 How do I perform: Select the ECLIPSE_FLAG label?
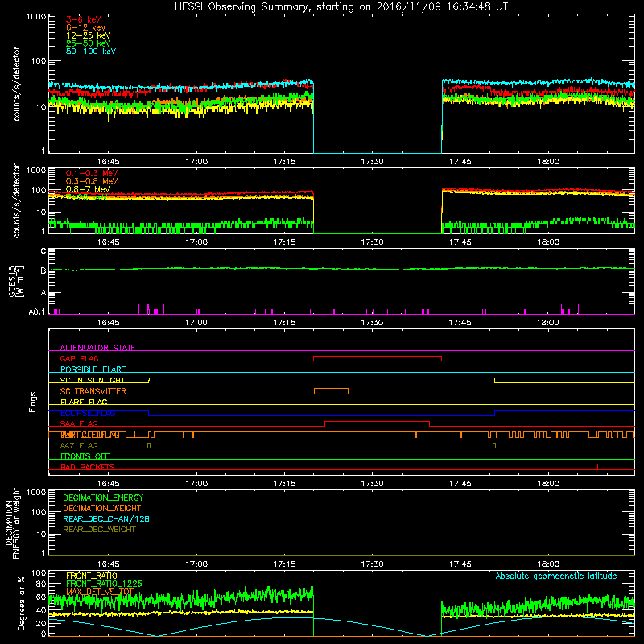coord(88,413)
